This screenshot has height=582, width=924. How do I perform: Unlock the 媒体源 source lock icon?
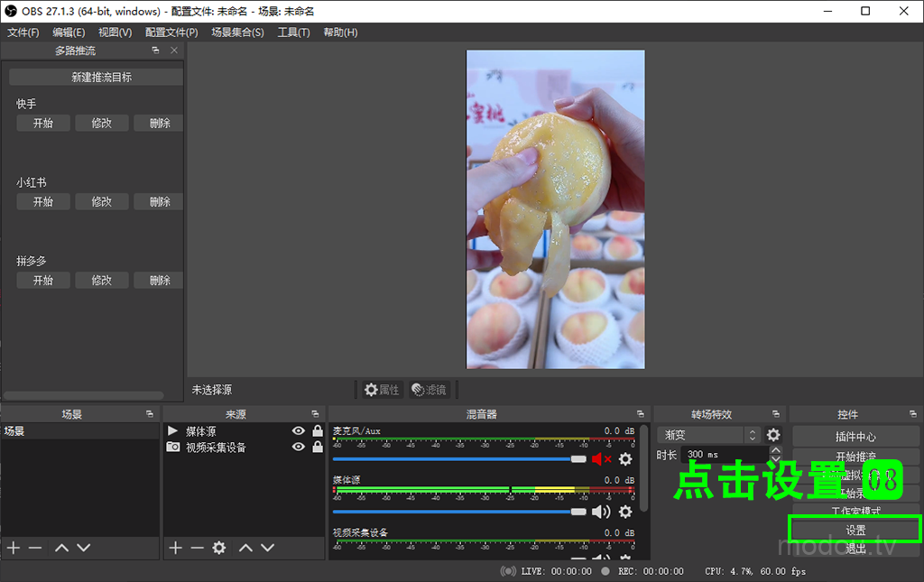click(318, 431)
